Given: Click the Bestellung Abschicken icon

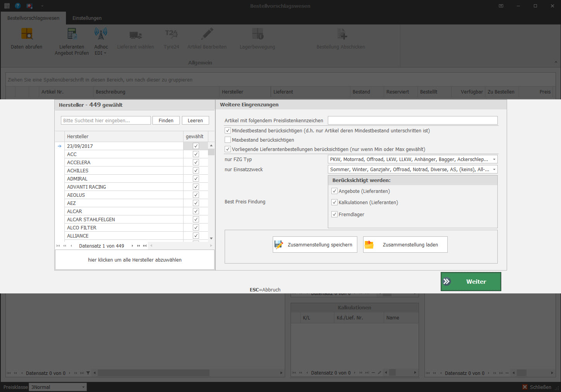Looking at the screenshot, I should click(x=342, y=34).
